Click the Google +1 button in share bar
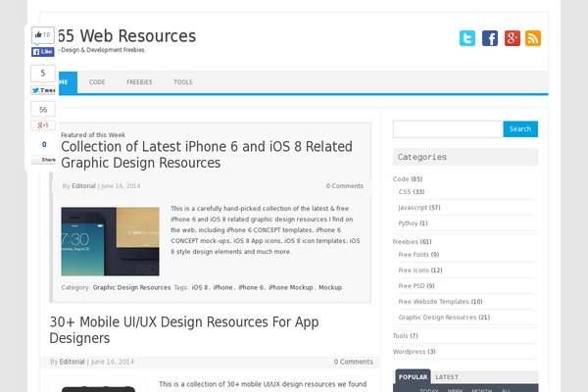The image size is (588, 392). click(43, 125)
